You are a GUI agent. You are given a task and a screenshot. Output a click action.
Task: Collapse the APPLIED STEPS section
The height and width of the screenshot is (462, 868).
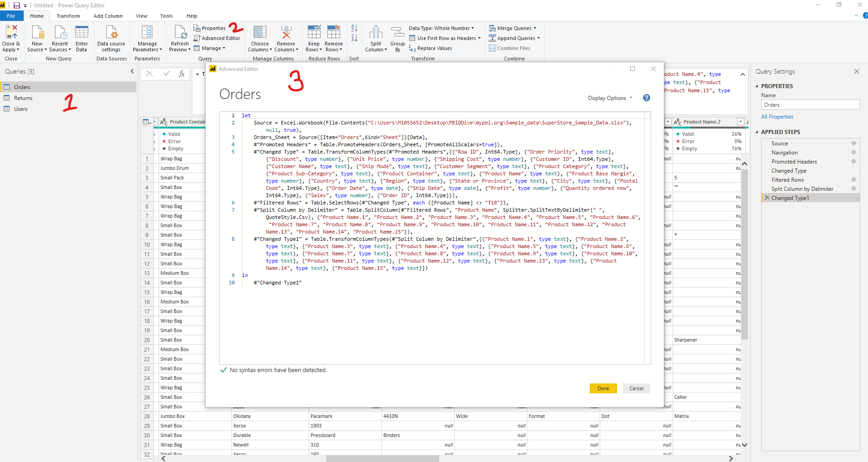(x=757, y=132)
